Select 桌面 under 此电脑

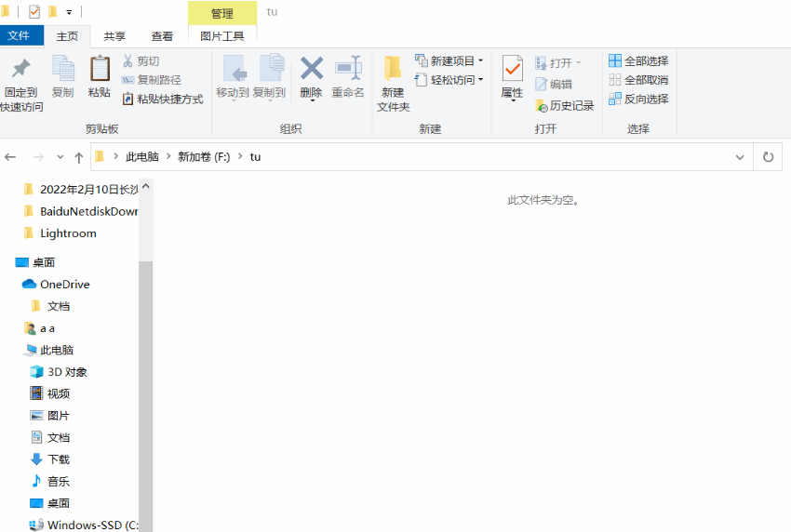[x=50, y=503]
